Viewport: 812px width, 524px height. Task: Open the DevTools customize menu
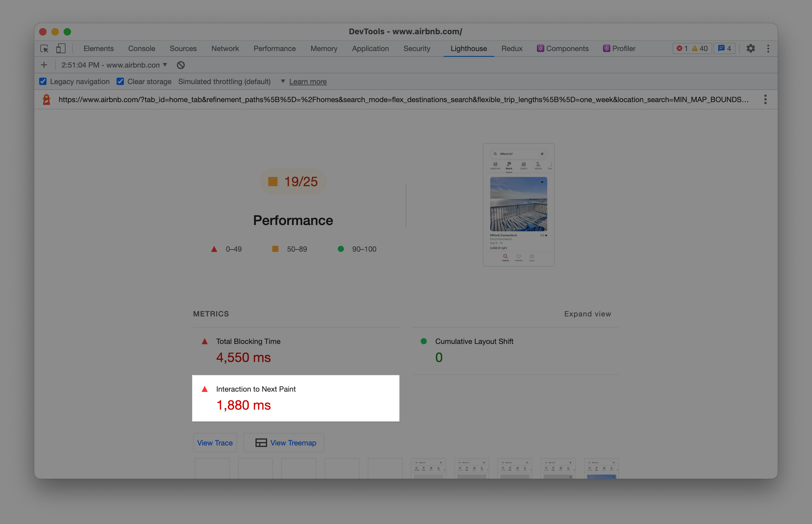click(x=768, y=48)
